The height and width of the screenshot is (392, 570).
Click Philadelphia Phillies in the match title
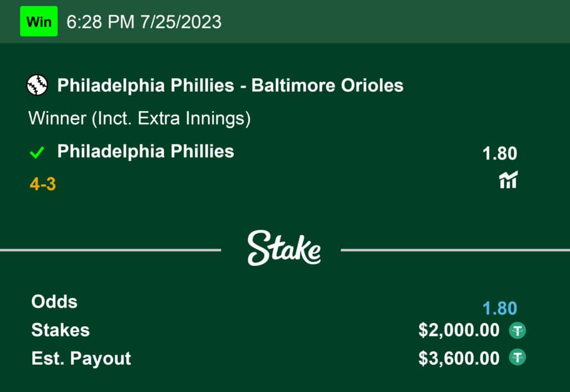pyautogui.click(x=146, y=86)
